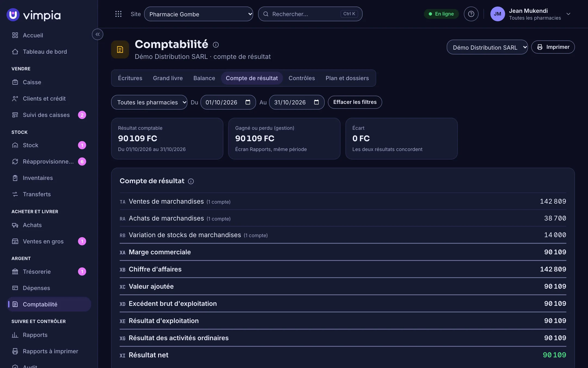Click the Écart 0 FC card

pyautogui.click(x=402, y=138)
